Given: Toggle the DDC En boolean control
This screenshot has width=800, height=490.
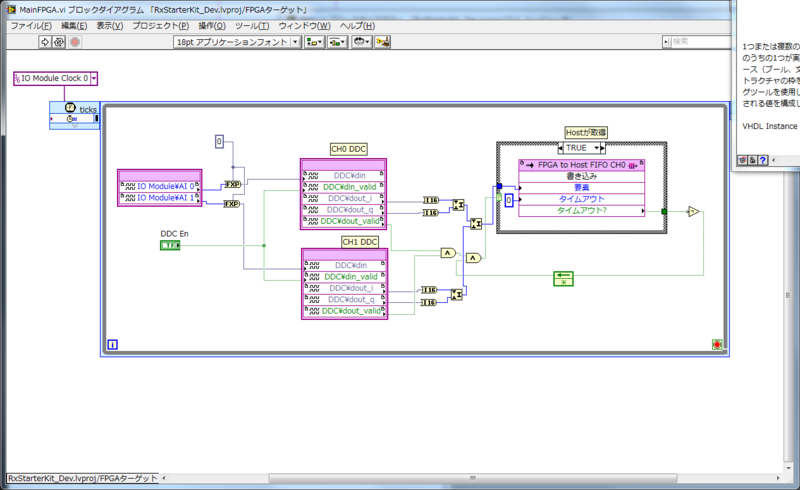Looking at the screenshot, I should 170,246.
